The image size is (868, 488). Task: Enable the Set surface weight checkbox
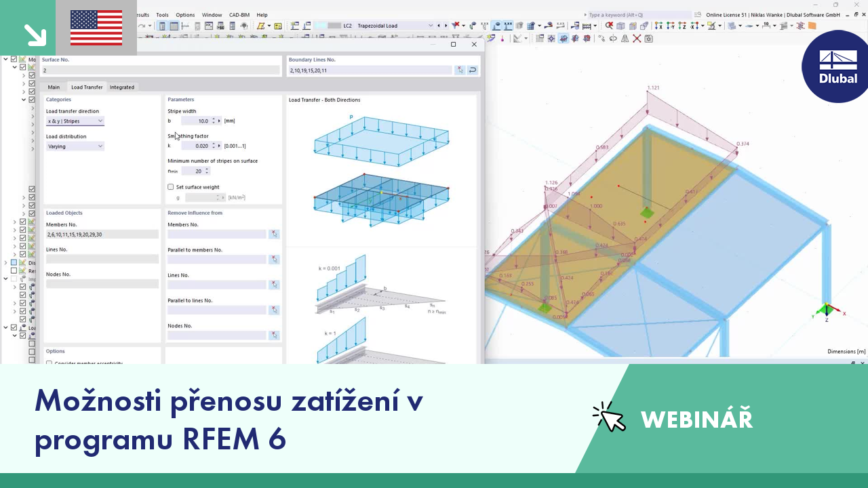[171, 187]
